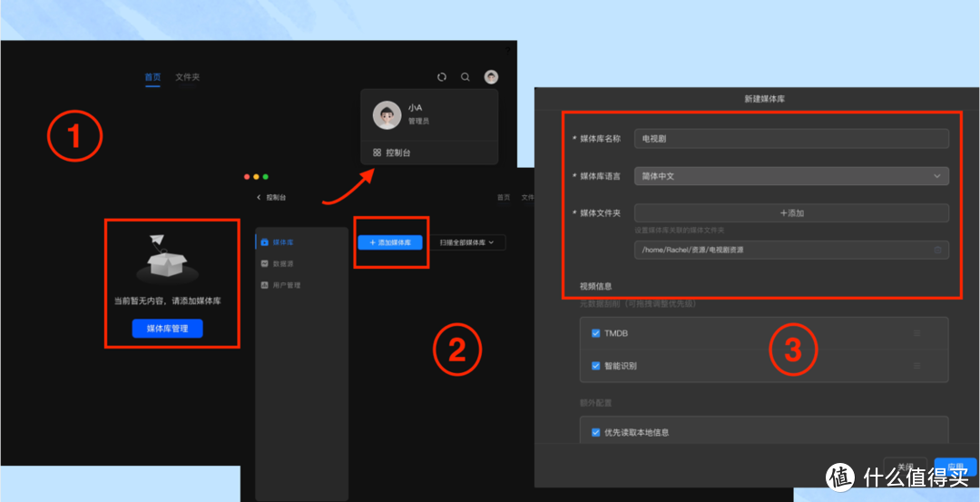Go back using the 控制台 back arrow
Image resolution: width=980 pixels, height=502 pixels.
point(260,198)
